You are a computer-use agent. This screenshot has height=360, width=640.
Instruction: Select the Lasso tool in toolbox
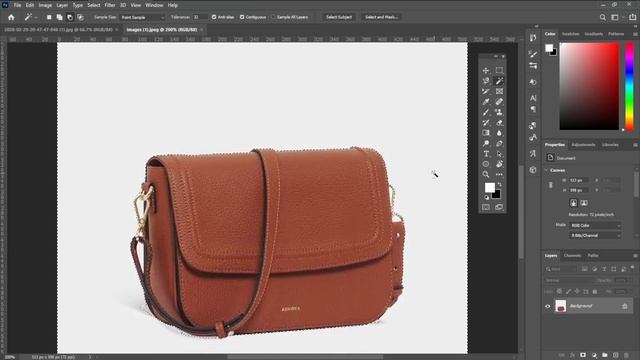coord(486,81)
